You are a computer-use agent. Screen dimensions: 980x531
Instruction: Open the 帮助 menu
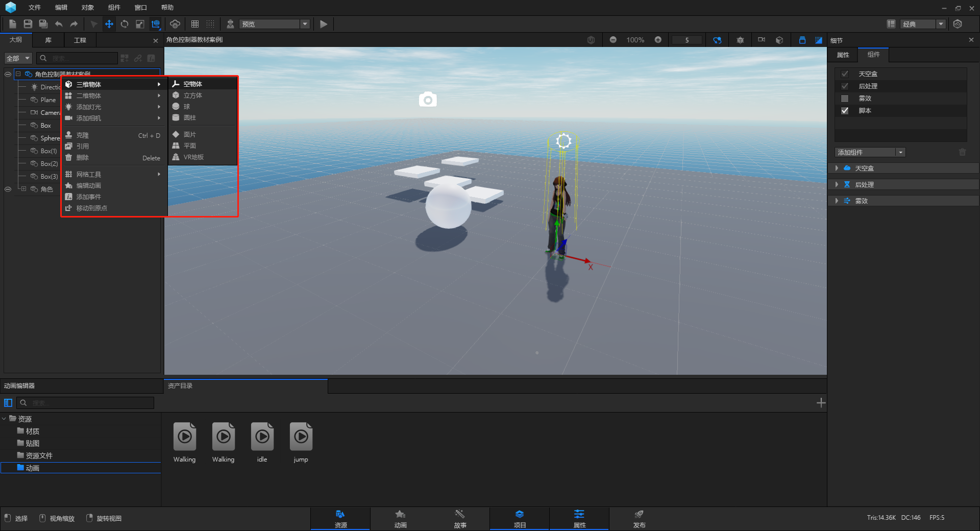[x=167, y=8]
